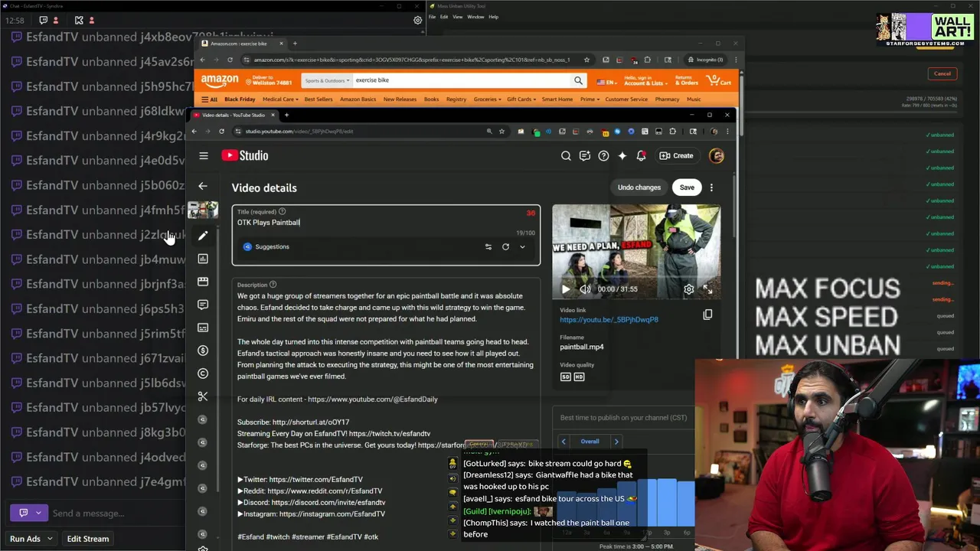Viewport: 980px width, 551px height.
Task: Bookmark the YouTube Studio page with star
Action: click(501, 132)
